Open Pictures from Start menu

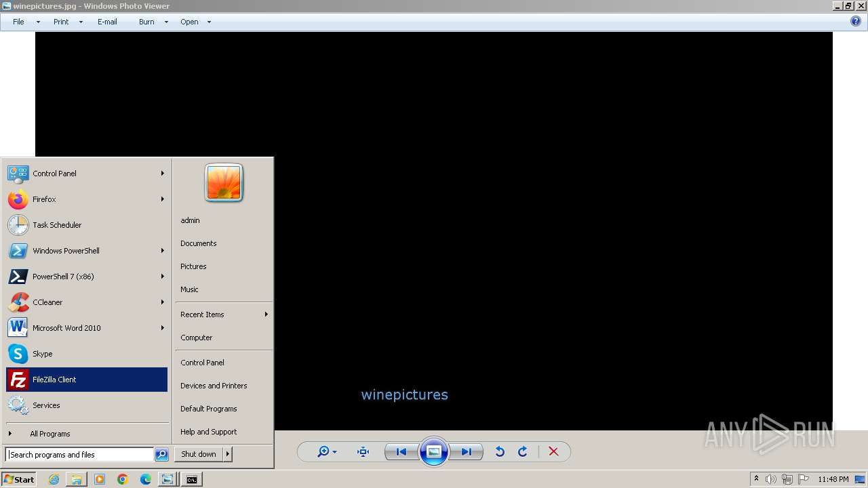(x=193, y=266)
